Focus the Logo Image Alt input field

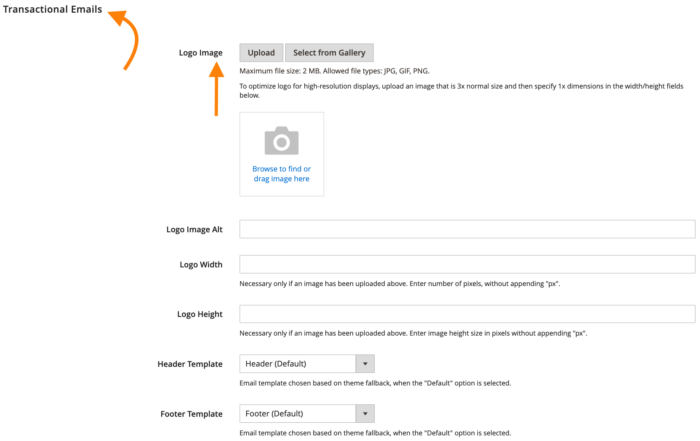coord(467,229)
